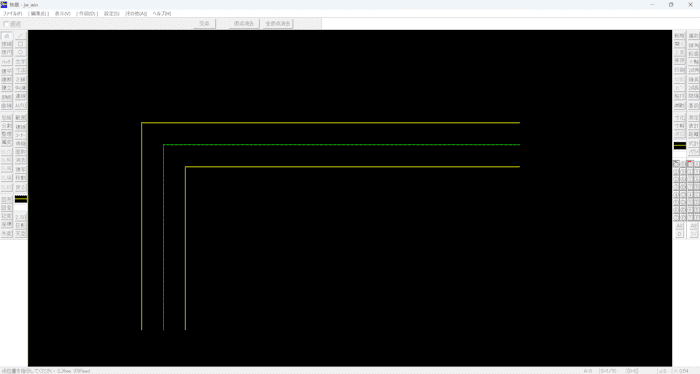The image size is (700, 374).
Task: Select the 包絡 envelope tool
Action: click(x=6, y=117)
